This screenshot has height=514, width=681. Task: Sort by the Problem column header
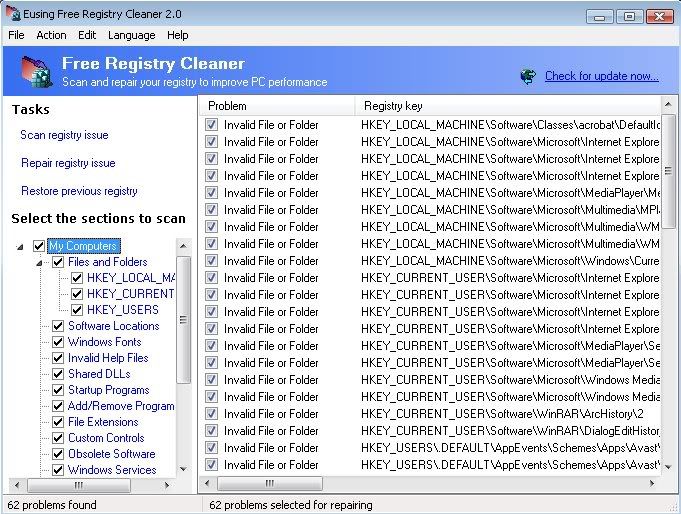(x=277, y=106)
